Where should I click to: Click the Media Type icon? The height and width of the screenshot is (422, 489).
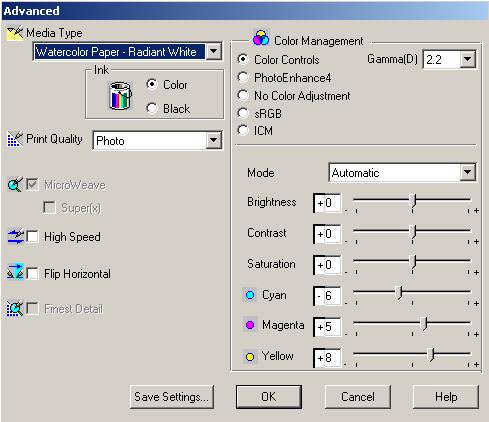click(x=15, y=33)
